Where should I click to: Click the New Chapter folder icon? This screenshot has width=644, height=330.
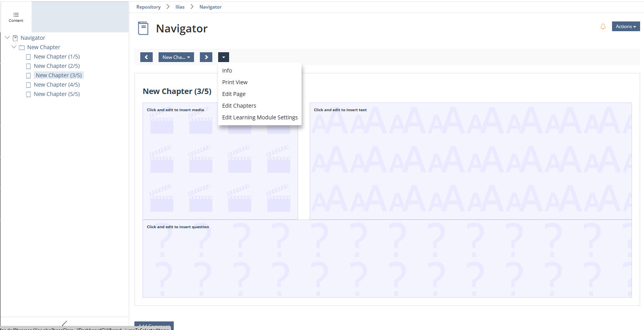click(x=22, y=48)
